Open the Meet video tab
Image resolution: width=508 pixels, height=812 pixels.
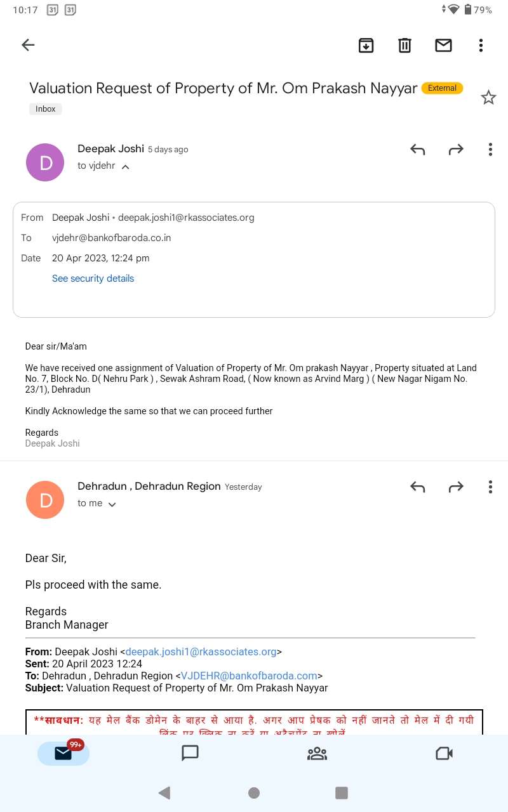[444, 753]
